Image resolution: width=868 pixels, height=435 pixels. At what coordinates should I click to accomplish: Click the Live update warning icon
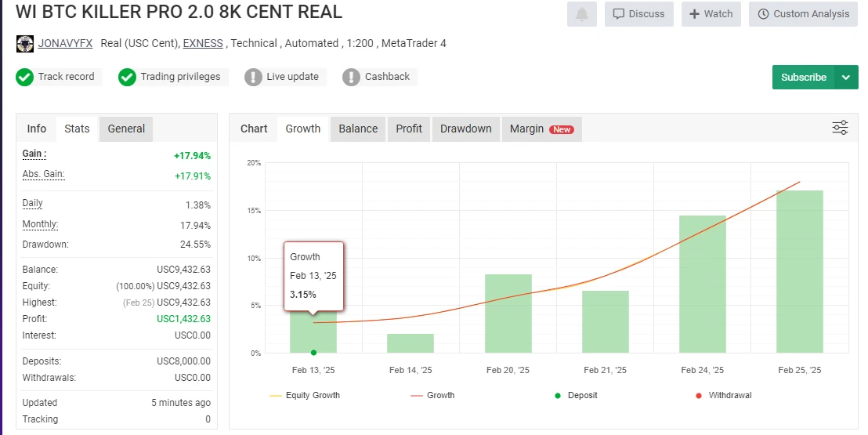253,77
